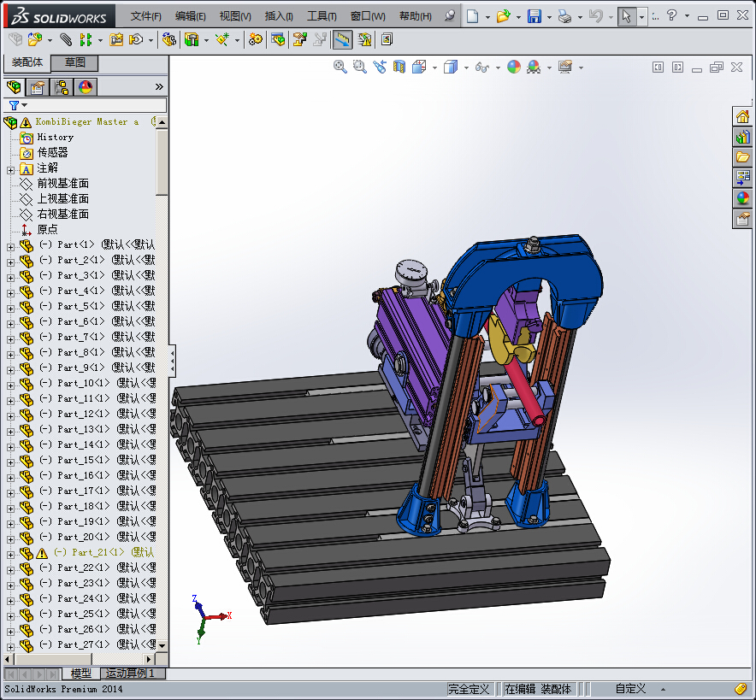Open the Print icon in the toolbar
756x700 pixels.
(x=564, y=16)
